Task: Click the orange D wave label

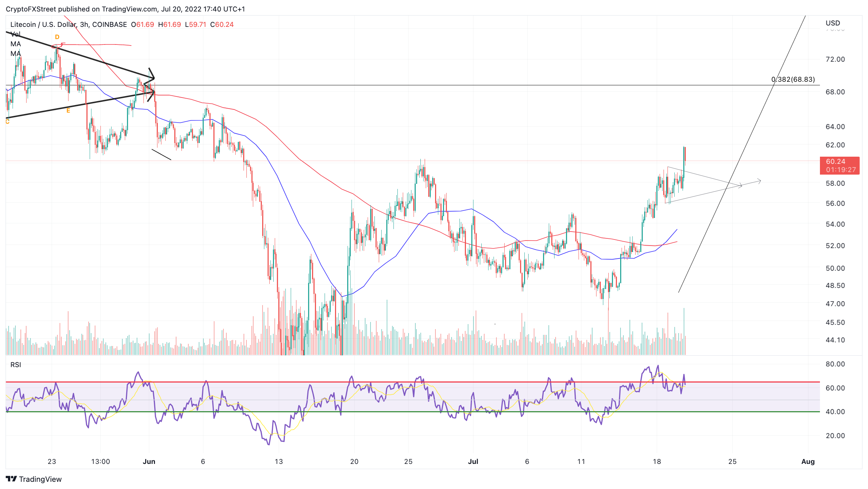Action: point(57,37)
